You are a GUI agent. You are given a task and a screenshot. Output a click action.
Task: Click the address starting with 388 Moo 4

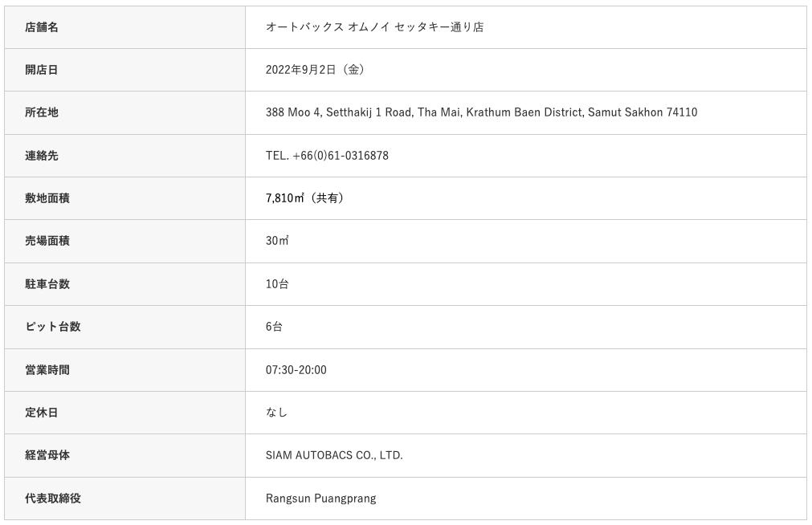pyautogui.click(x=481, y=112)
